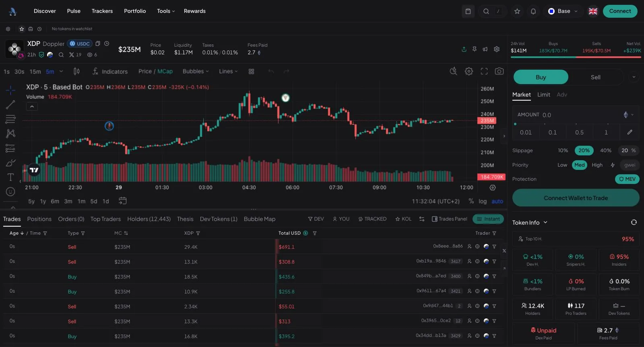Open the emoji sticker tool
Screen dimensions: 644x347
[x=11, y=192]
